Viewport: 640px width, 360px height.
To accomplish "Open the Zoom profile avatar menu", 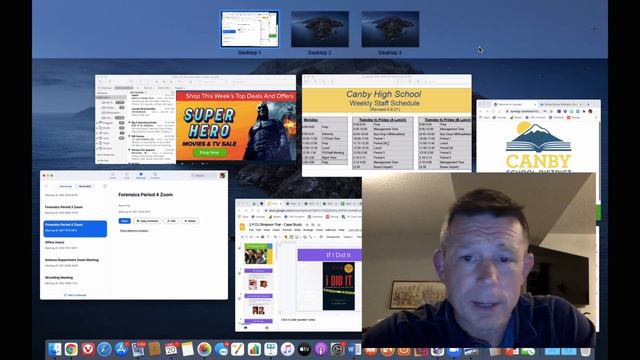I will coord(222,175).
